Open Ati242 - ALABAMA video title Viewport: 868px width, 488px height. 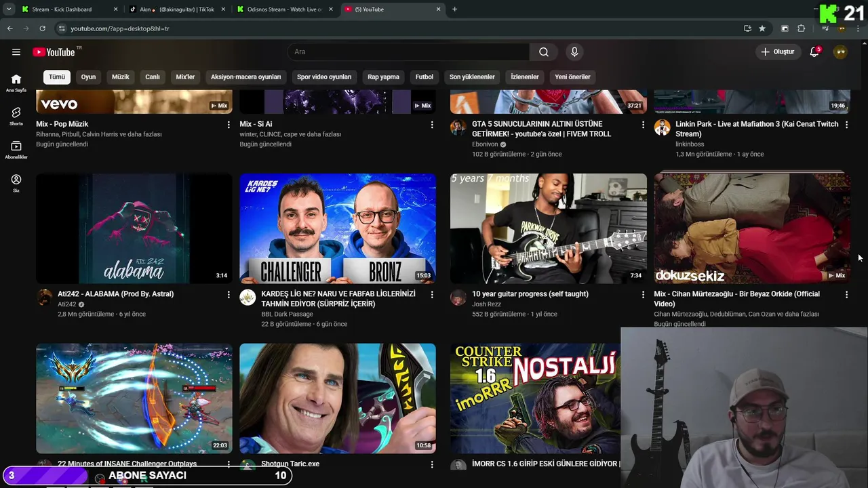(115, 294)
